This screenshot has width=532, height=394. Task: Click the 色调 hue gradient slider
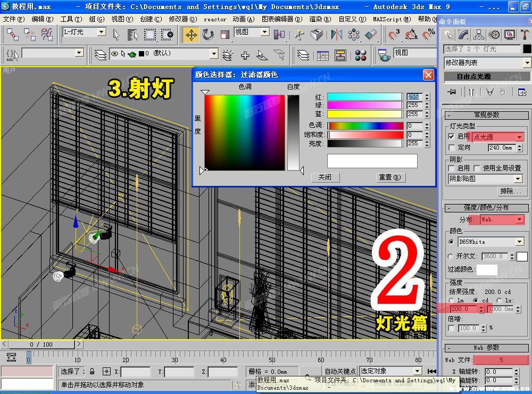point(365,126)
